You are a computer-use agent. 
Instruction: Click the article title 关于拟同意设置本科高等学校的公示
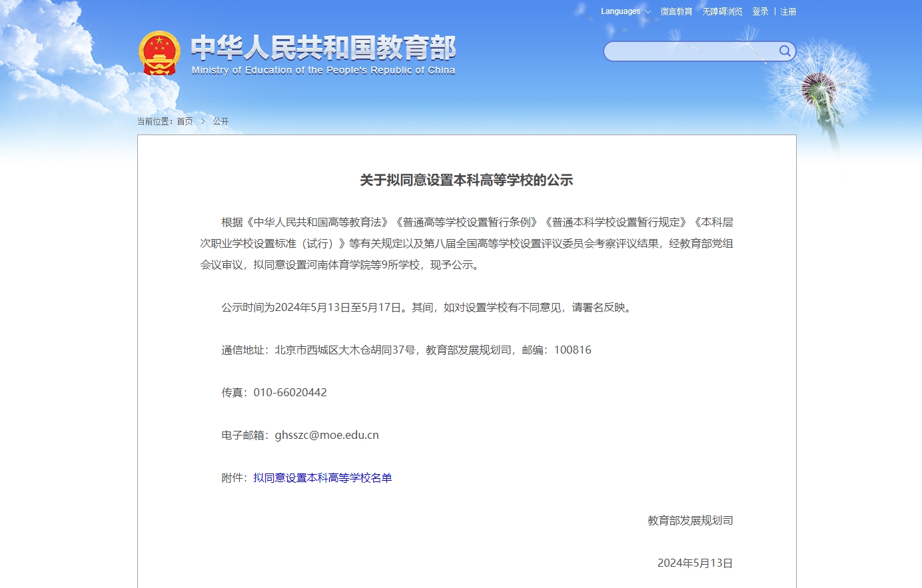[x=466, y=180]
